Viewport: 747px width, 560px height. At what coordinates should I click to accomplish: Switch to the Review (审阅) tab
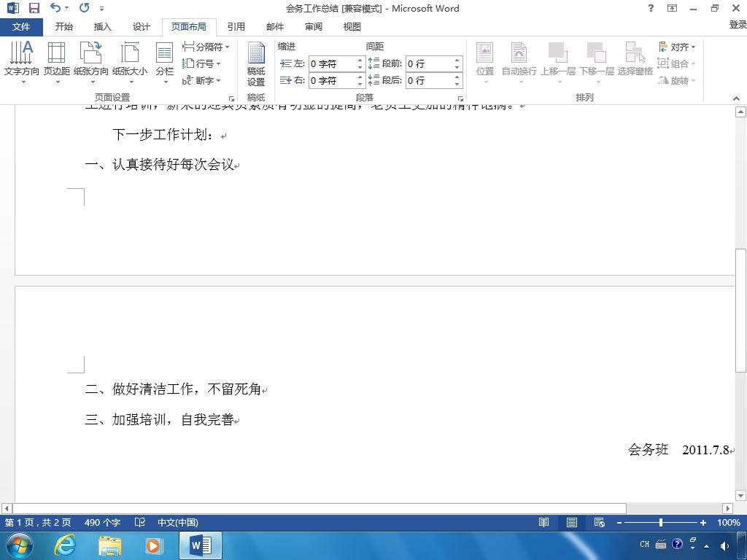coord(314,27)
